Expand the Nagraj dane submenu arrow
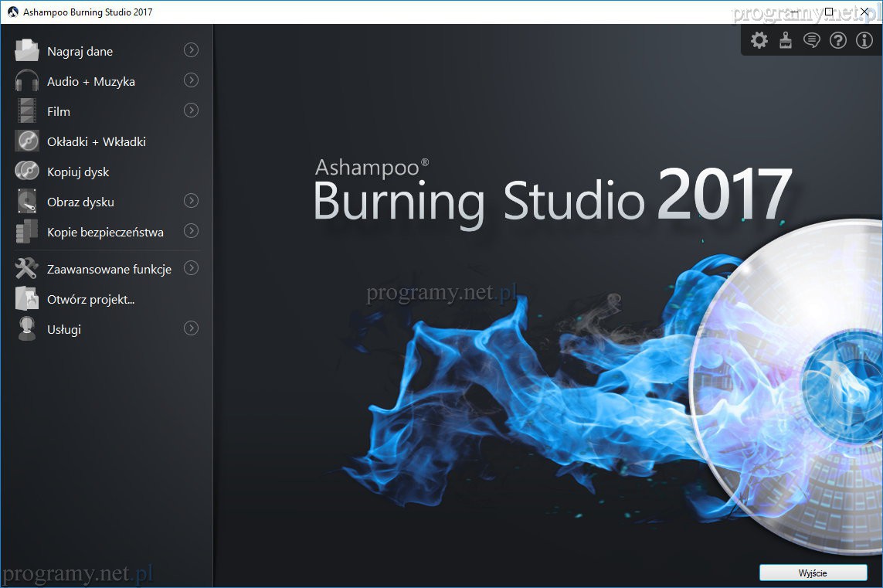883x588 pixels. 191,50
